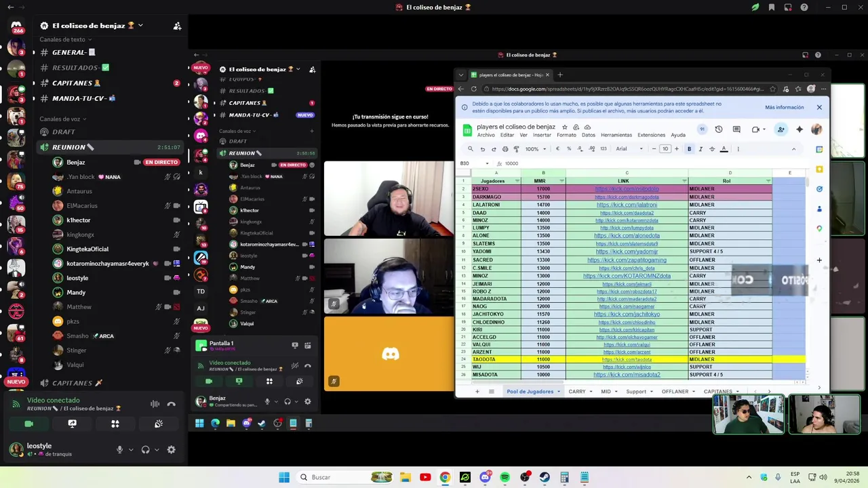
Task: Disconnect from the REUNION voice call
Action: (171, 404)
